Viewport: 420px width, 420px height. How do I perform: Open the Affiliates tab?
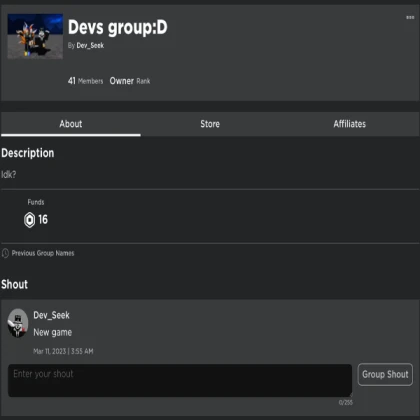349,124
